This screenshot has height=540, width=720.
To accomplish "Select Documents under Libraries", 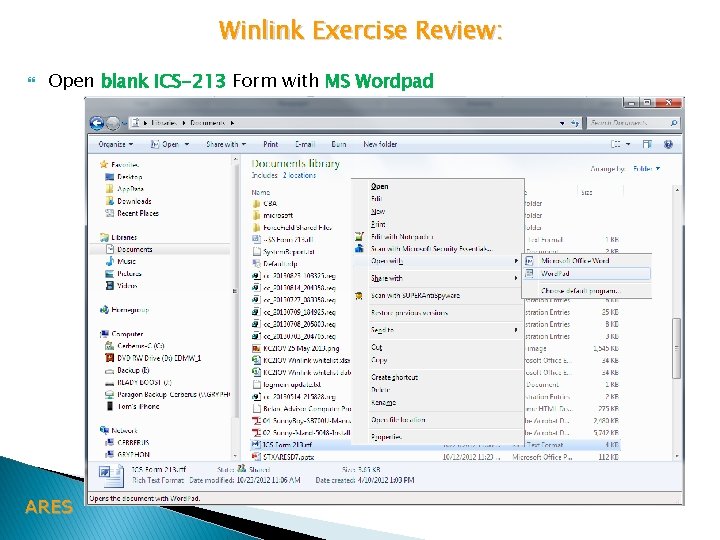I will (129, 249).
